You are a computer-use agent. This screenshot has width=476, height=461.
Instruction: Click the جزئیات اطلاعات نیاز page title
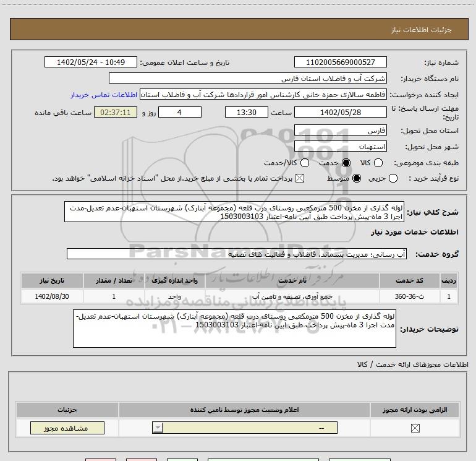point(422,30)
